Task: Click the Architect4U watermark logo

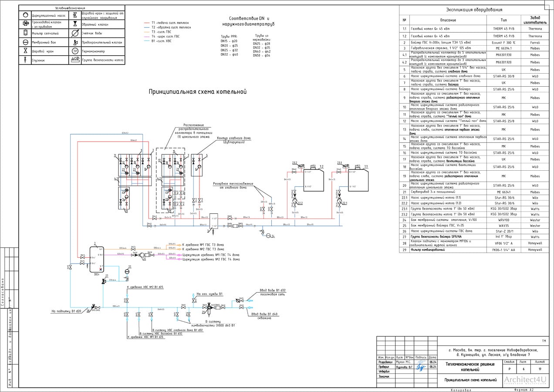Action: point(525,379)
